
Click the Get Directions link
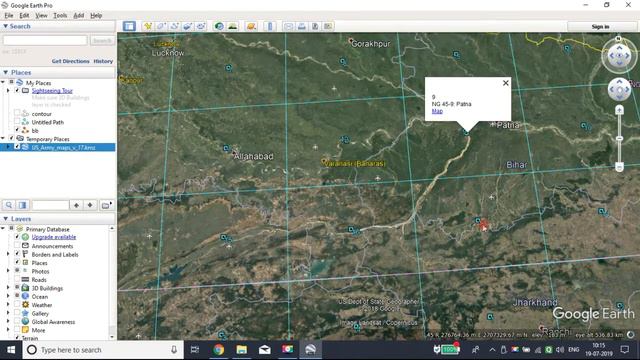point(70,61)
